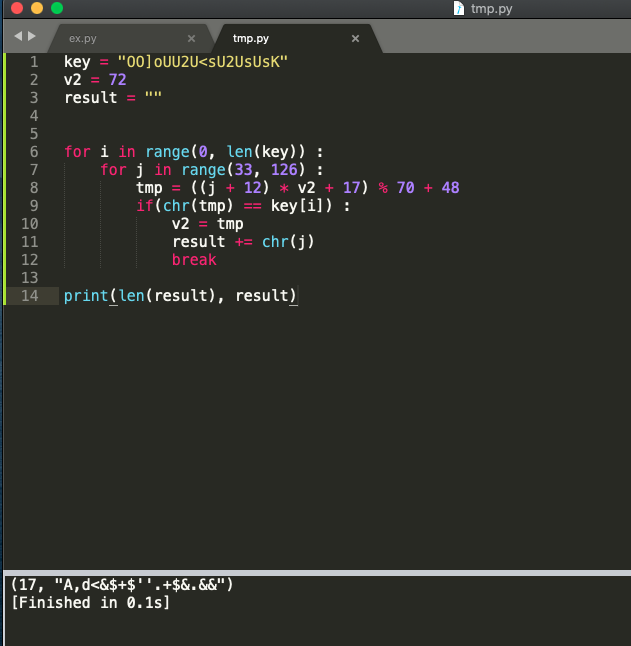Click the value 72 on line 2
Image resolution: width=631 pixels, height=646 pixels.
tap(118, 80)
